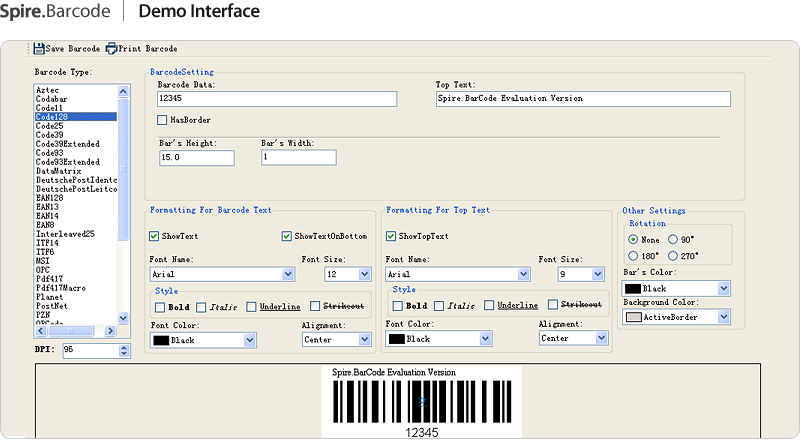This screenshot has height=440, width=800.
Task: Open top text Font Color dropdown
Action: pyautogui.click(x=485, y=338)
